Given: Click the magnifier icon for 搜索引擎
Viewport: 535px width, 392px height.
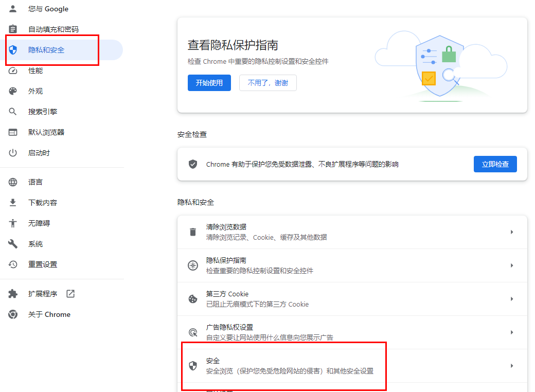Looking at the screenshot, I should coord(13,112).
